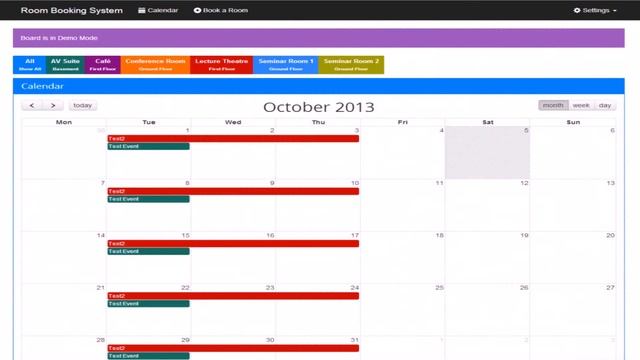Filter by AV Suite Basement room
Viewport: 640px width, 360px height.
[x=65, y=64]
